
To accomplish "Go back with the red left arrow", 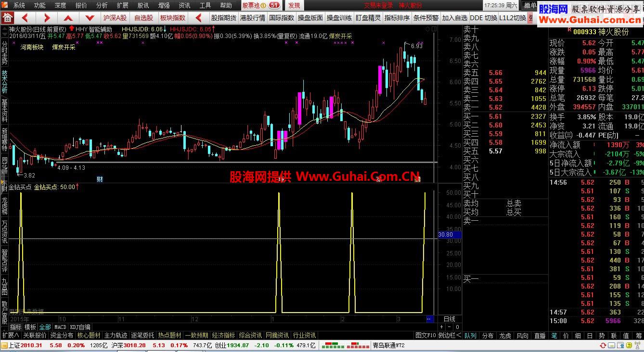I will point(25,18).
